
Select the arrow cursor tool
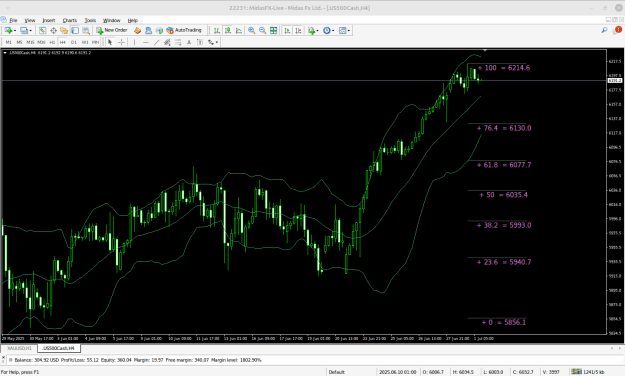[110, 42]
